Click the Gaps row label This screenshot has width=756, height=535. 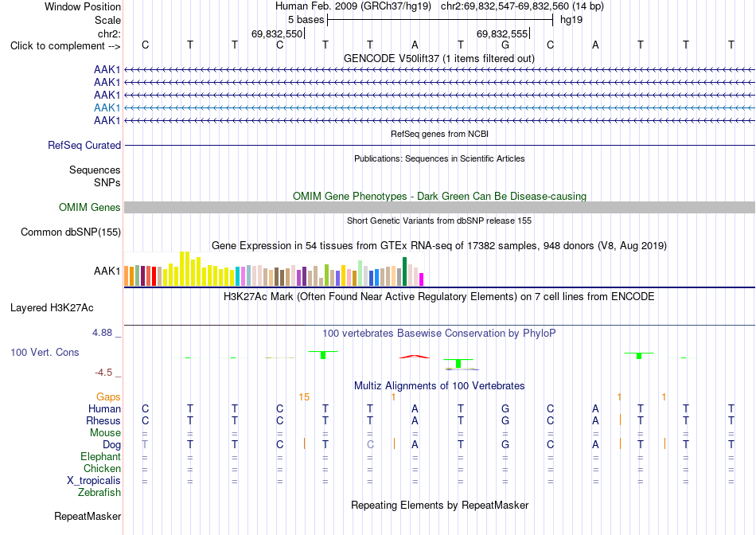(108, 396)
